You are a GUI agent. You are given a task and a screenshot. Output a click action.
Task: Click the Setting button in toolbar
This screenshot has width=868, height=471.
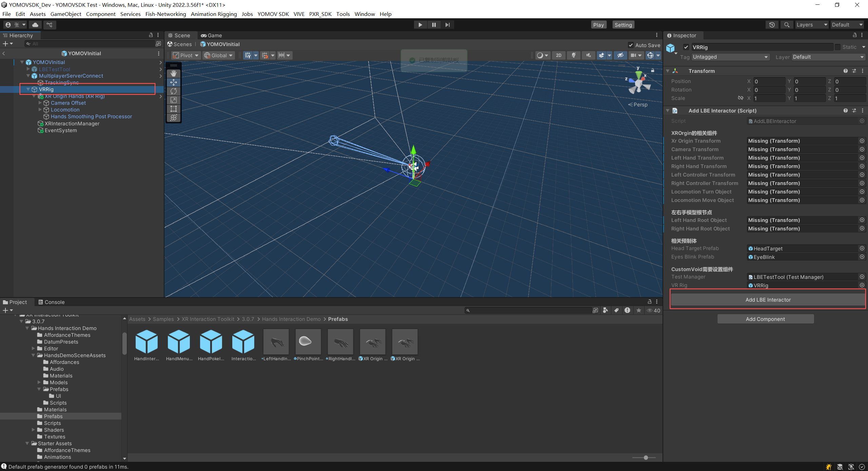623,25
